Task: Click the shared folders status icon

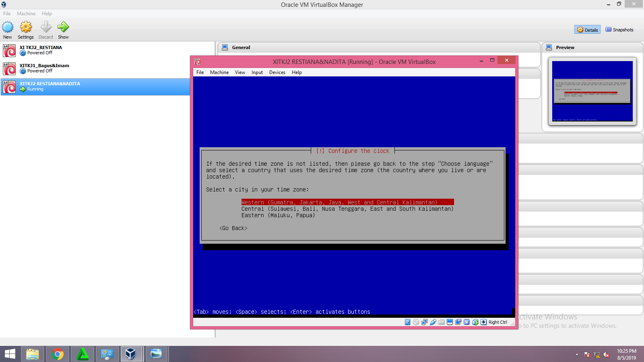Action: tap(442, 322)
